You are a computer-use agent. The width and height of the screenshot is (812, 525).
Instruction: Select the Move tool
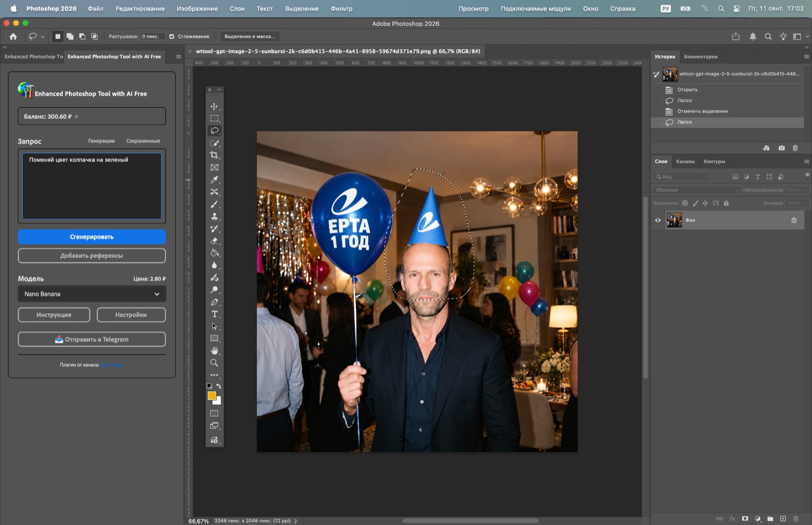click(214, 106)
